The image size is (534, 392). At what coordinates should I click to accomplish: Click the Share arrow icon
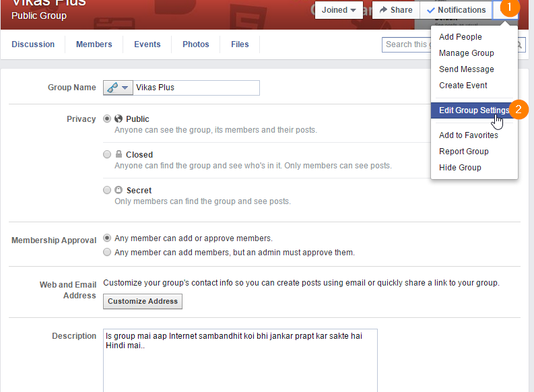click(383, 10)
